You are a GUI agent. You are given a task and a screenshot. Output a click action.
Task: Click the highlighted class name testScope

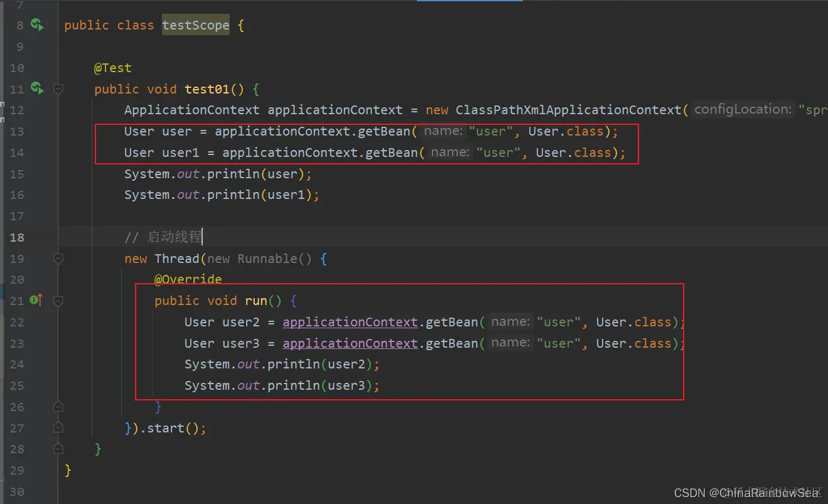point(196,25)
